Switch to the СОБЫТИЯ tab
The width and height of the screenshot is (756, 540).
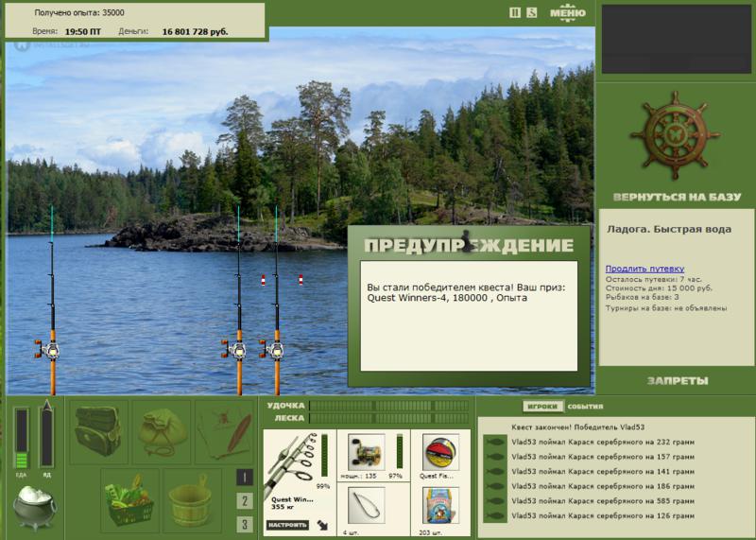coord(585,407)
